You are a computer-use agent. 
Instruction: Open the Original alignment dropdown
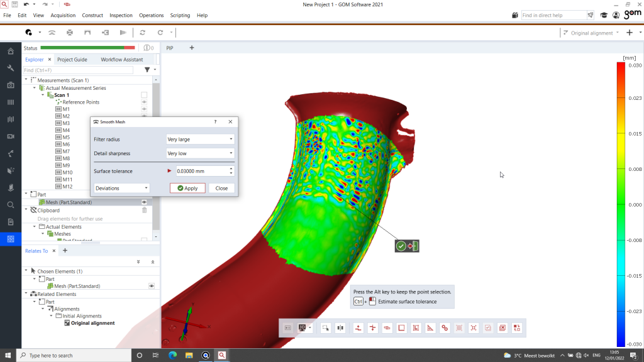pos(591,33)
